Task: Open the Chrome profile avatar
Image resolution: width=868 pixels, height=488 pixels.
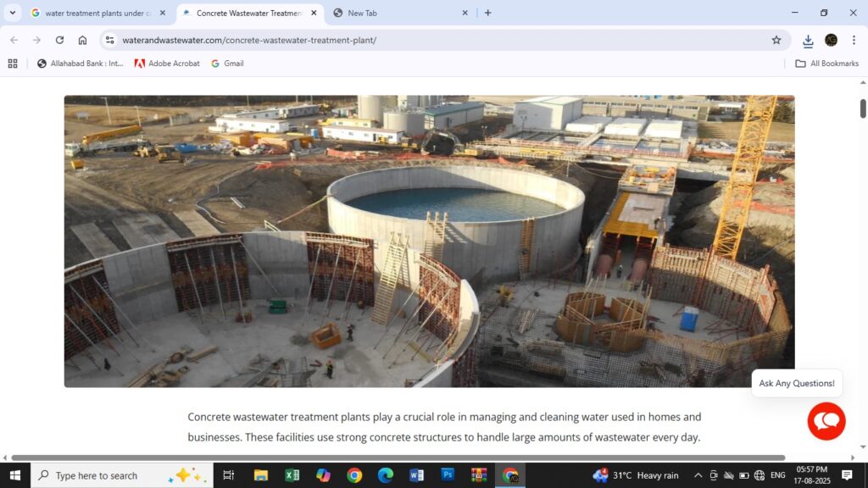Action: pos(831,40)
